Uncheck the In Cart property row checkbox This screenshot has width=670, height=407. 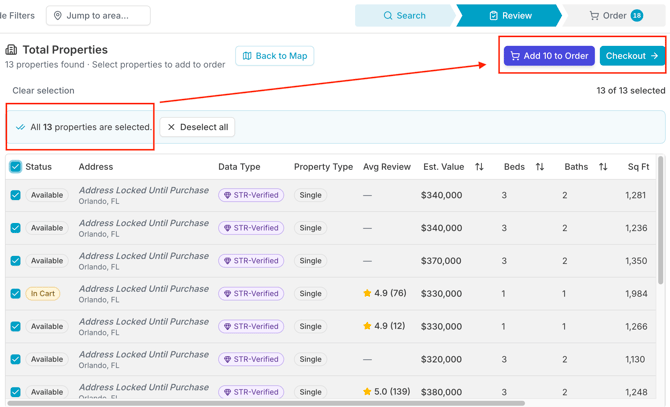(x=15, y=294)
